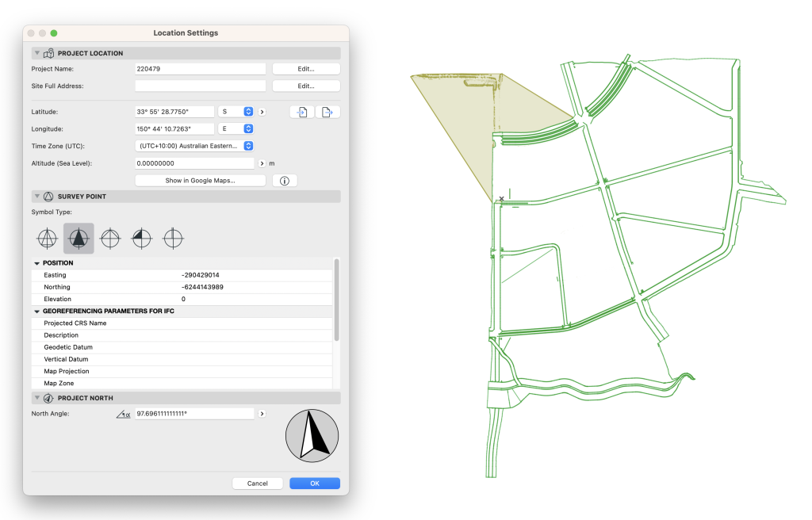Select the filled triangle survey point symbol
Screen dimensions: 812x520
79,238
